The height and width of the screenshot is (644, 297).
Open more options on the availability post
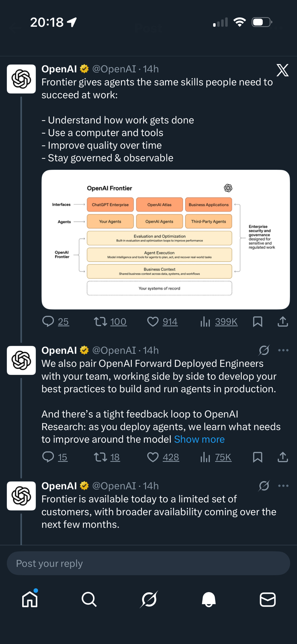click(283, 486)
